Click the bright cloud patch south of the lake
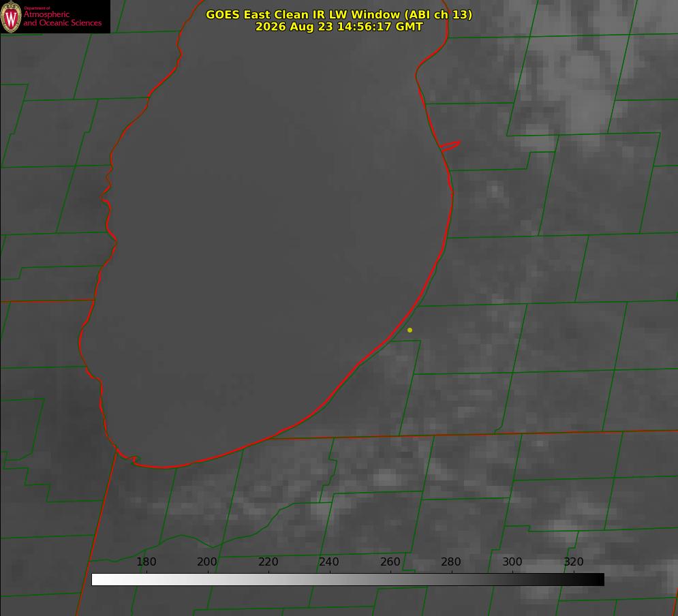The image size is (678, 616). tap(385, 478)
